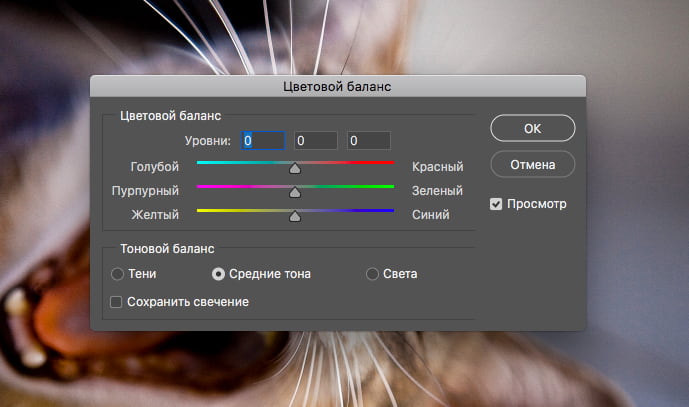This screenshot has height=407, width=689.
Task: Click the third Уровни value field
Action: [368, 141]
